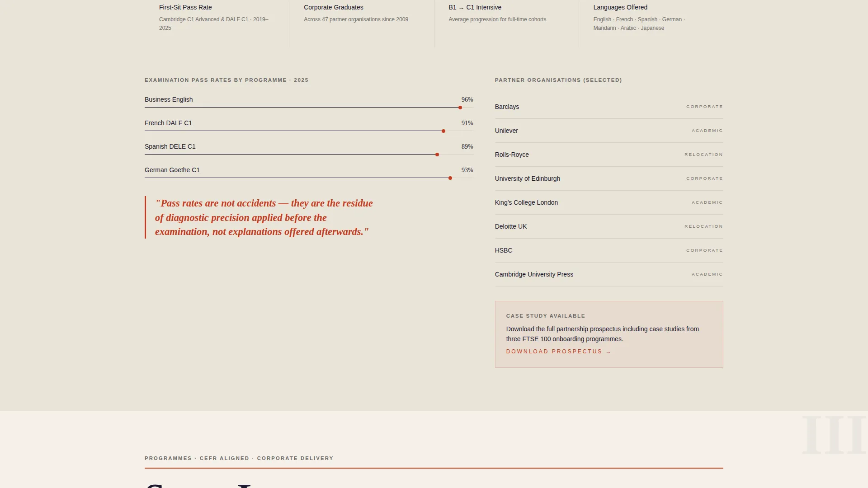868x488 pixels.
Task: Click the Partner Organisations (Selected) heading
Action: coord(558,80)
